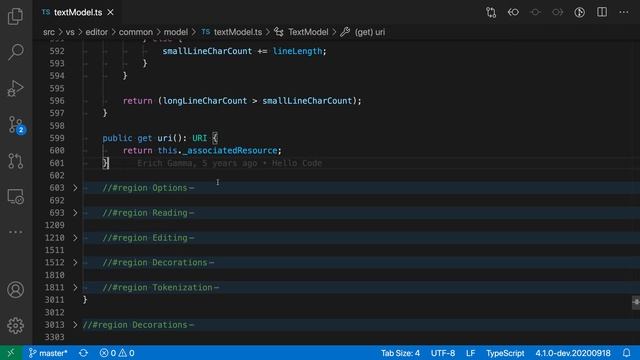Open the Manage gear menu
Image resolution: width=640 pixels, height=360 pixels.
pyautogui.click(x=16, y=325)
